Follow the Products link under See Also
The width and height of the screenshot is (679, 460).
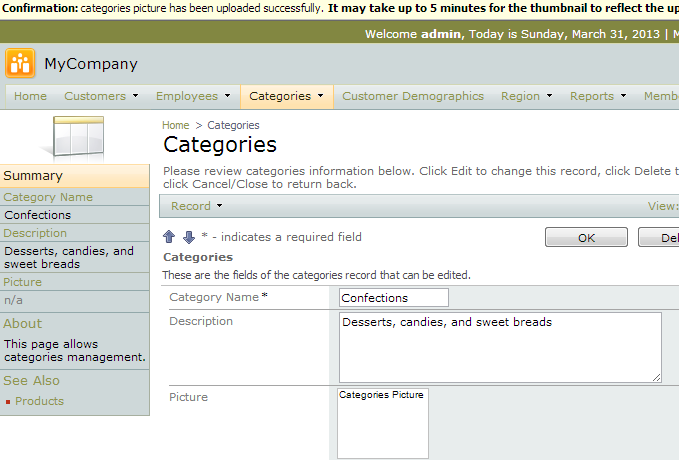tap(39, 401)
